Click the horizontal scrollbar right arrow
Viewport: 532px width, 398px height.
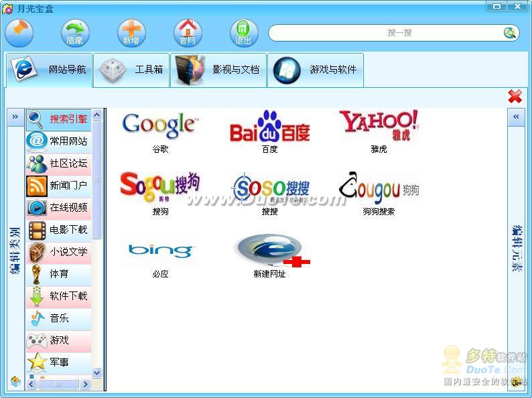[x=85, y=384]
